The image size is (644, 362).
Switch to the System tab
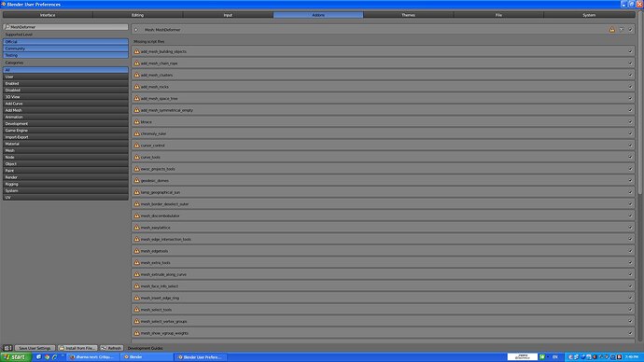tap(589, 15)
